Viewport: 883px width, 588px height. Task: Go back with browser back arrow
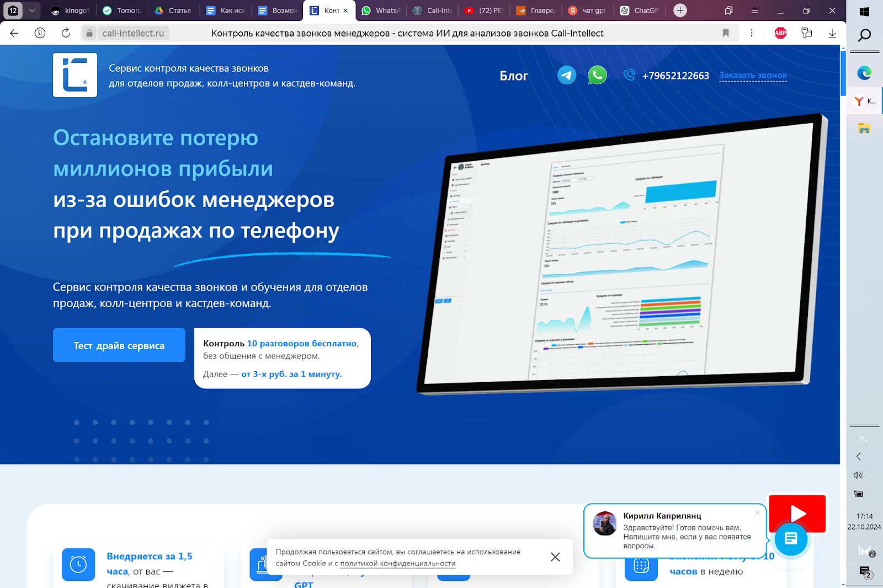[x=14, y=33]
